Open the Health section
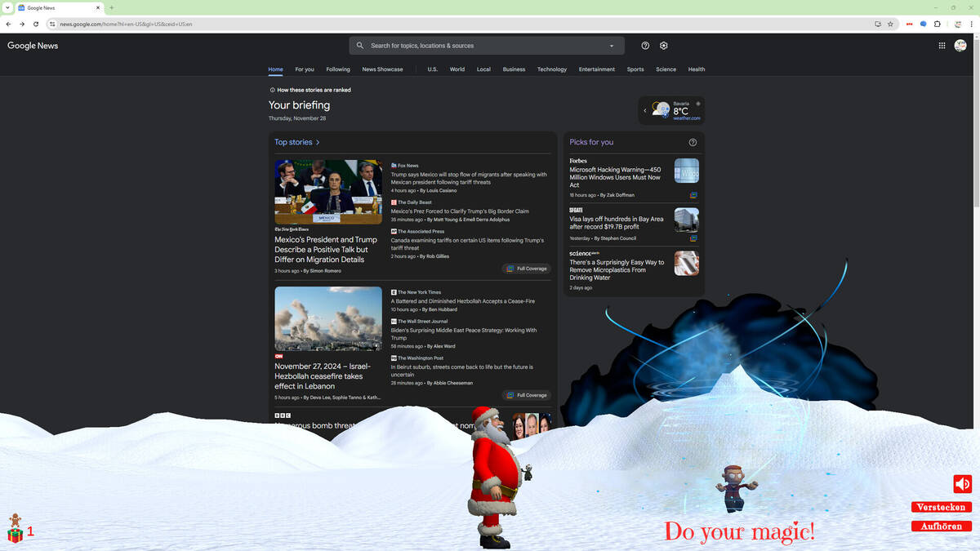This screenshot has width=980, height=551. 697,69
